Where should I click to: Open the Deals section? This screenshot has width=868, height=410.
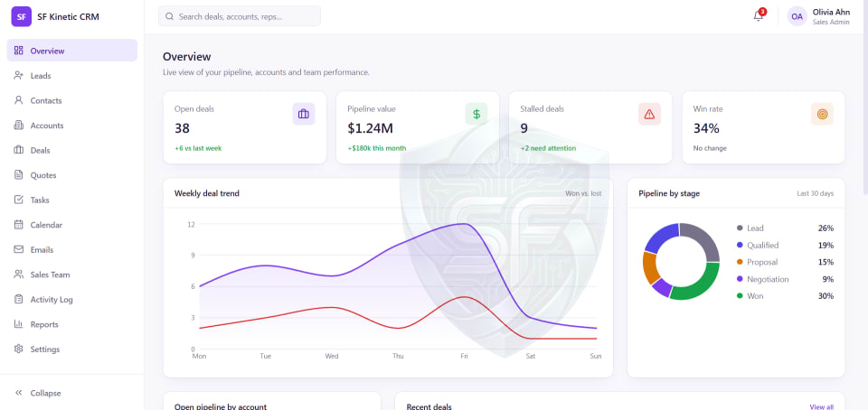point(72,150)
